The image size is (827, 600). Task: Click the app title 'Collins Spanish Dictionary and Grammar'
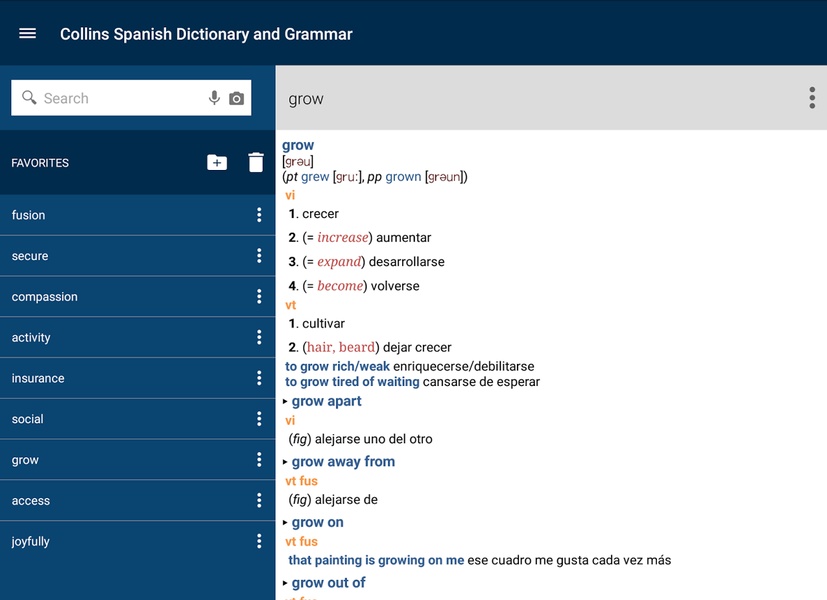tap(206, 34)
